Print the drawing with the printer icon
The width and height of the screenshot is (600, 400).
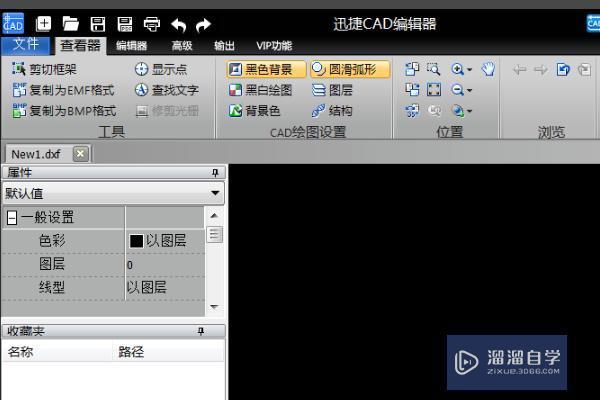click(152, 24)
